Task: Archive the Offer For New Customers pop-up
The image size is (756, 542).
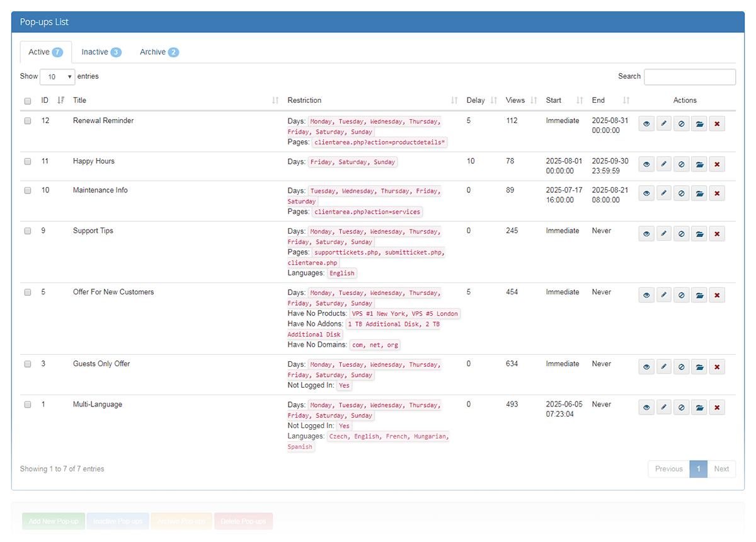Action: point(699,295)
